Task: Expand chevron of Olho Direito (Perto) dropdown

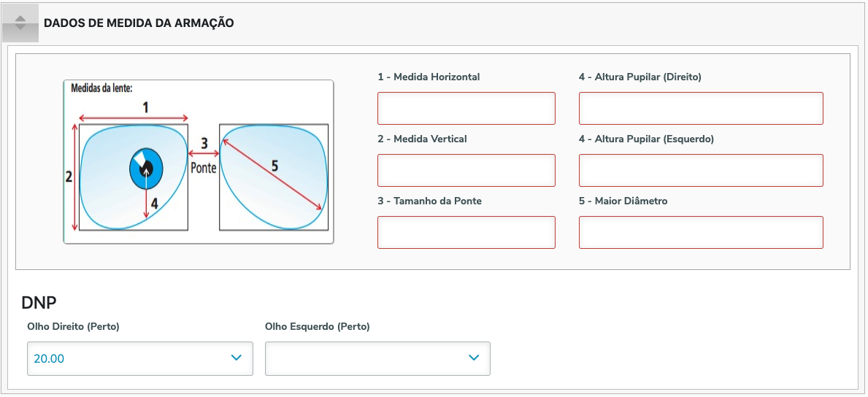Action: 236,358
